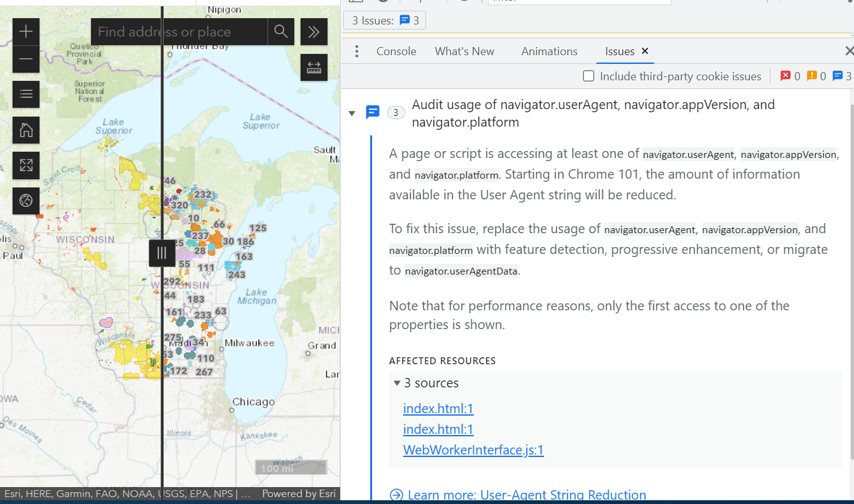Viewport: 854px width, 504px height.
Task: Click the Home default extent button
Action: click(26, 130)
